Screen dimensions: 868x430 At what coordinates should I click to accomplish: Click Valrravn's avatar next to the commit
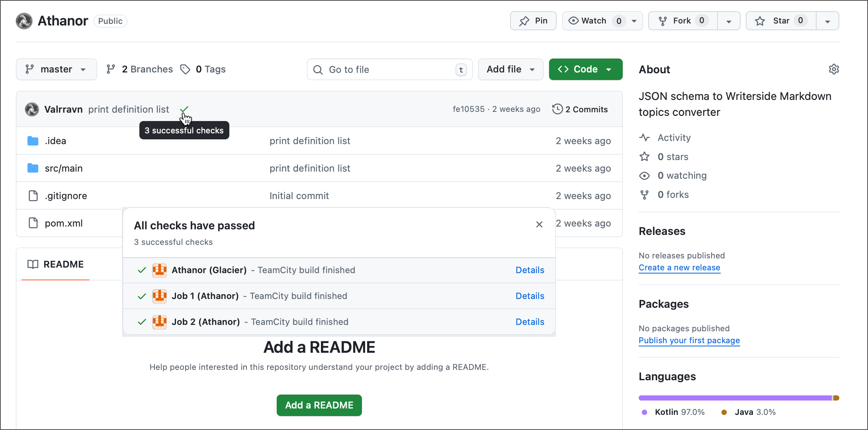tap(31, 109)
